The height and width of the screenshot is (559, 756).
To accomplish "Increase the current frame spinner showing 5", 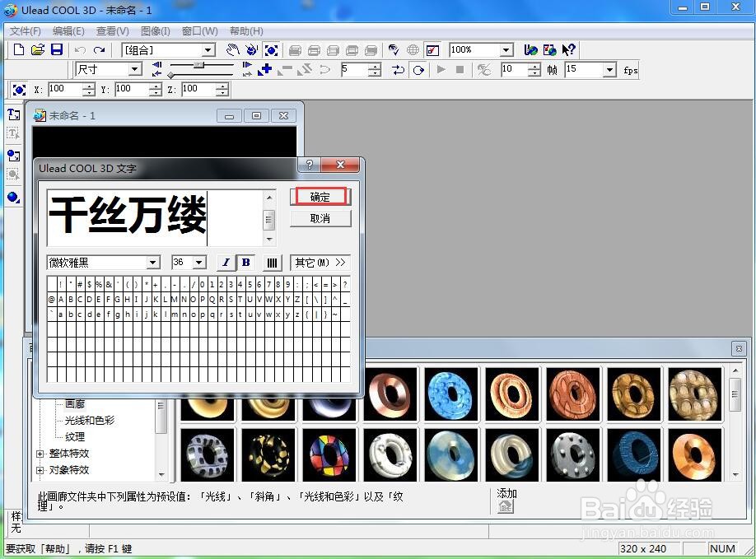I will (x=375, y=66).
